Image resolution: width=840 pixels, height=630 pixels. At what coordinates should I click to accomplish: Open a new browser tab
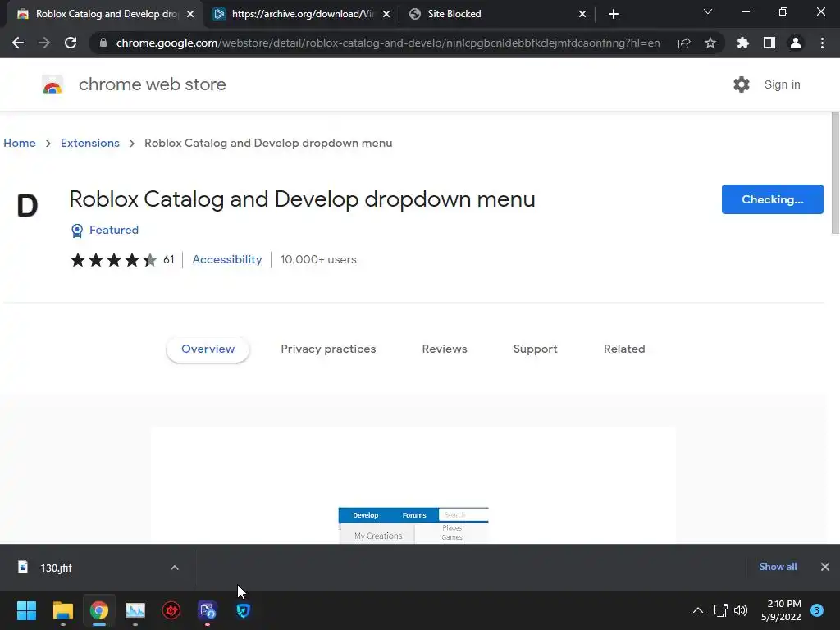(614, 14)
